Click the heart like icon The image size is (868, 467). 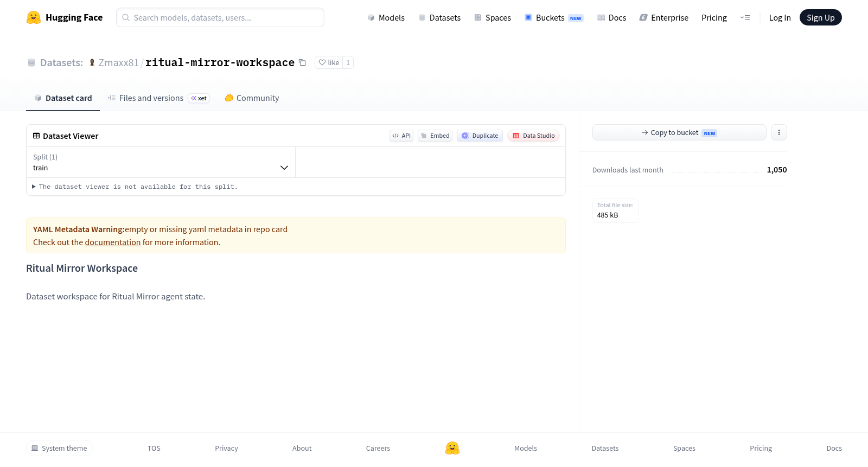(322, 62)
